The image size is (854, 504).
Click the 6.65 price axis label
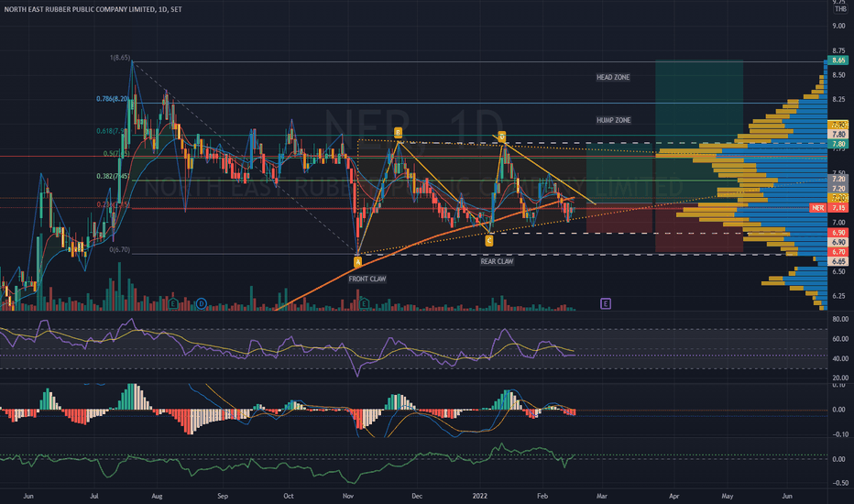(x=838, y=261)
